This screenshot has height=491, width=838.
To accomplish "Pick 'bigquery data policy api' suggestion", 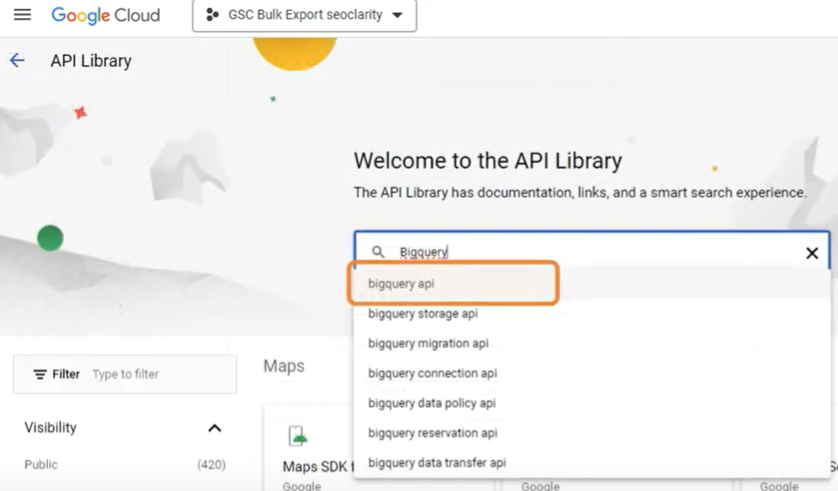I will [432, 403].
